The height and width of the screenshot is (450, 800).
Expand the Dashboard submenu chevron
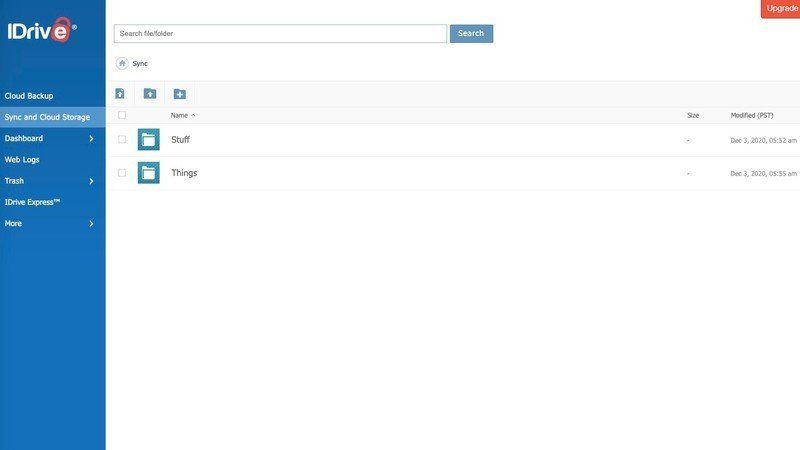point(91,139)
